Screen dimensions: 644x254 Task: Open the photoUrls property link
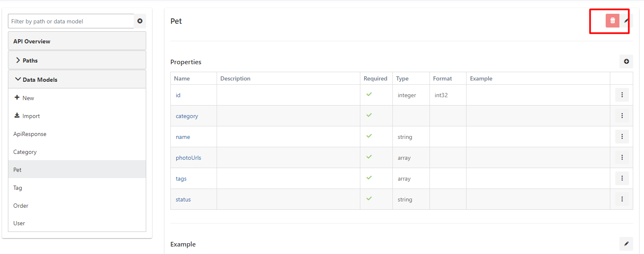[x=188, y=158]
